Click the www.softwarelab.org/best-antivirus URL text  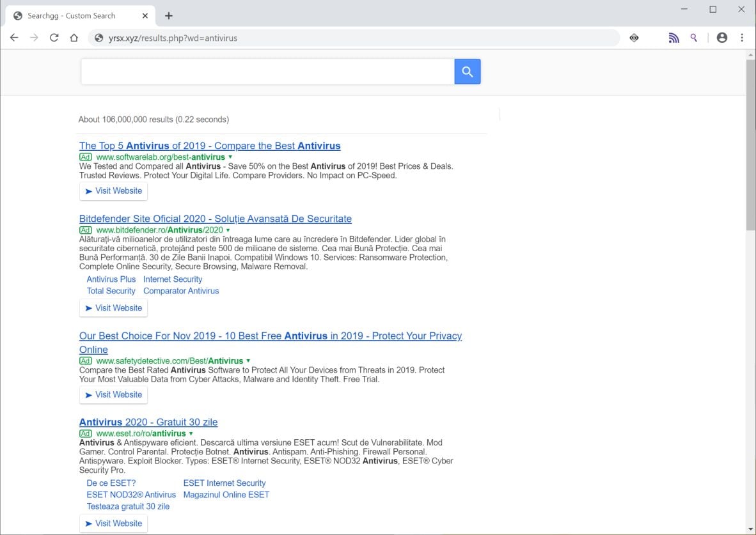coord(161,157)
